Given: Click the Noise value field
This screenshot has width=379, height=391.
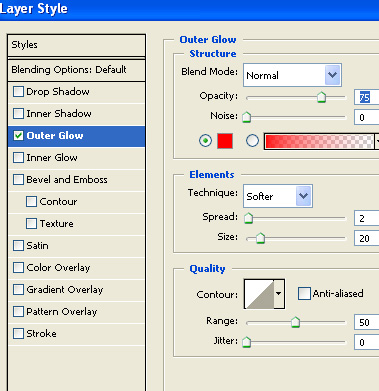Looking at the screenshot, I should click(x=367, y=117).
